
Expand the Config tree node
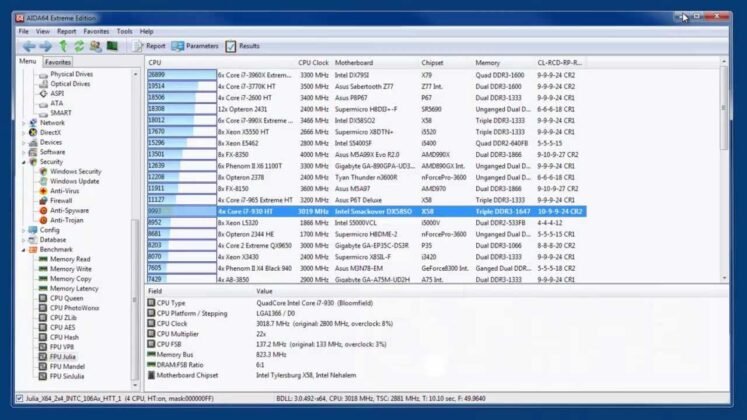pyautogui.click(x=24, y=229)
